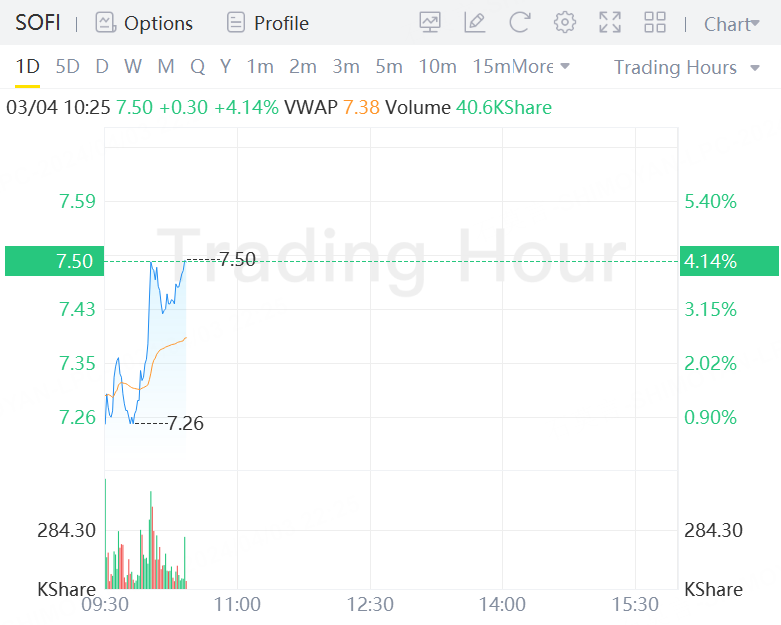The image size is (781, 625).
Task: Click the 11:00 time axis label
Action: [x=237, y=605]
